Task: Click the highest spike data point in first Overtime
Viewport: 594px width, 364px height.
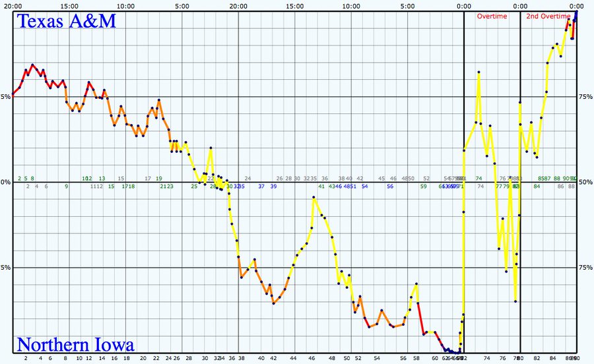Action: tap(479, 72)
